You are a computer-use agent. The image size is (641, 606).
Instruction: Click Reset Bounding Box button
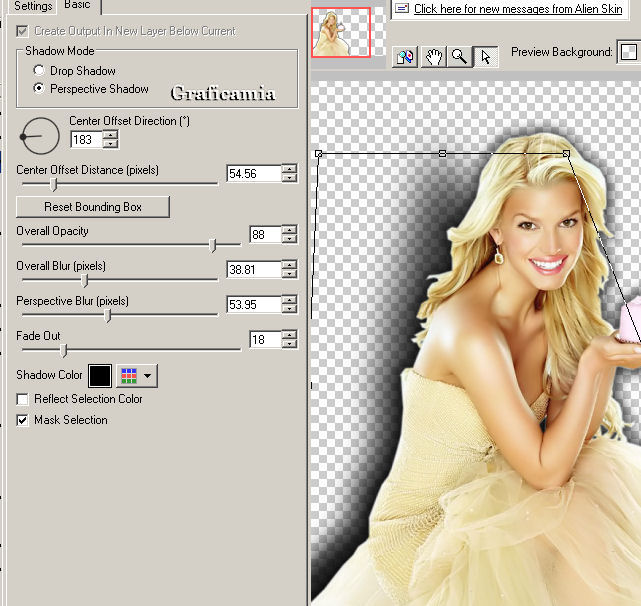[x=93, y=207]
